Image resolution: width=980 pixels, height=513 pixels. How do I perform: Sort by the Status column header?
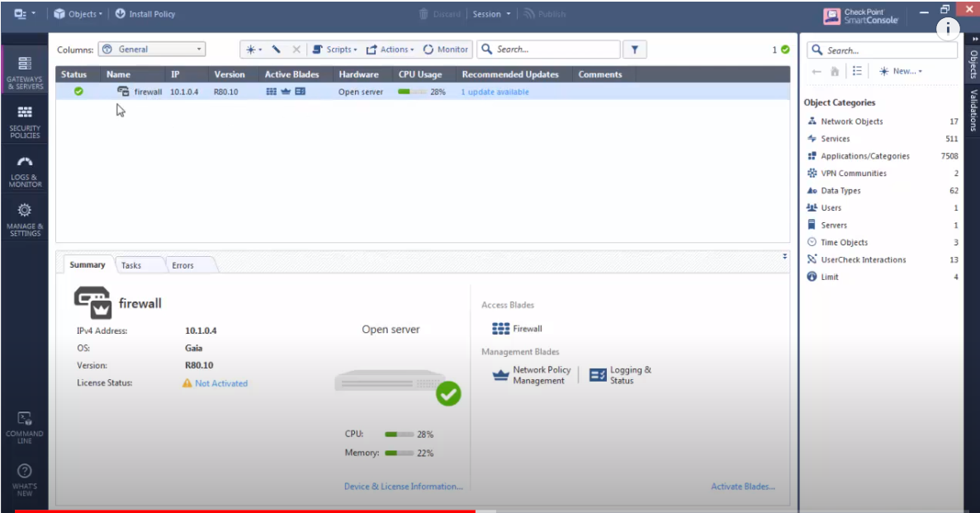(73, 74)
